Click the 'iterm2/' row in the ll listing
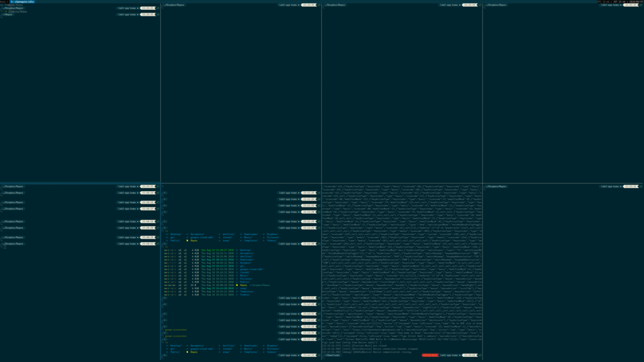644x362 pixels. pos(207,273)
